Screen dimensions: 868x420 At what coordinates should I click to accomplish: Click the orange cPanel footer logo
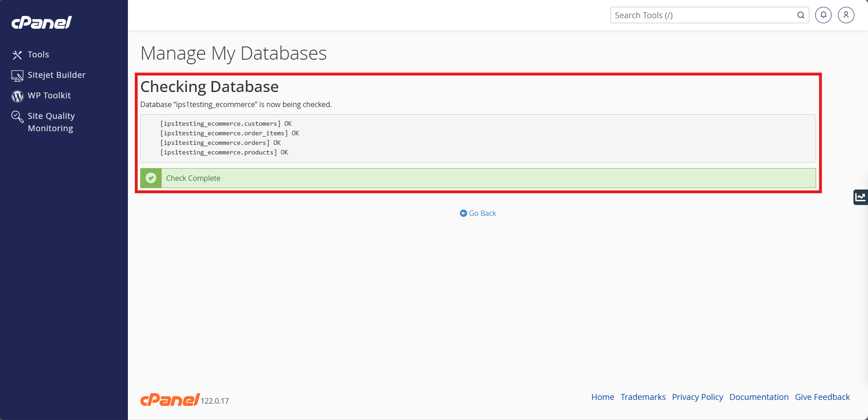169,400
